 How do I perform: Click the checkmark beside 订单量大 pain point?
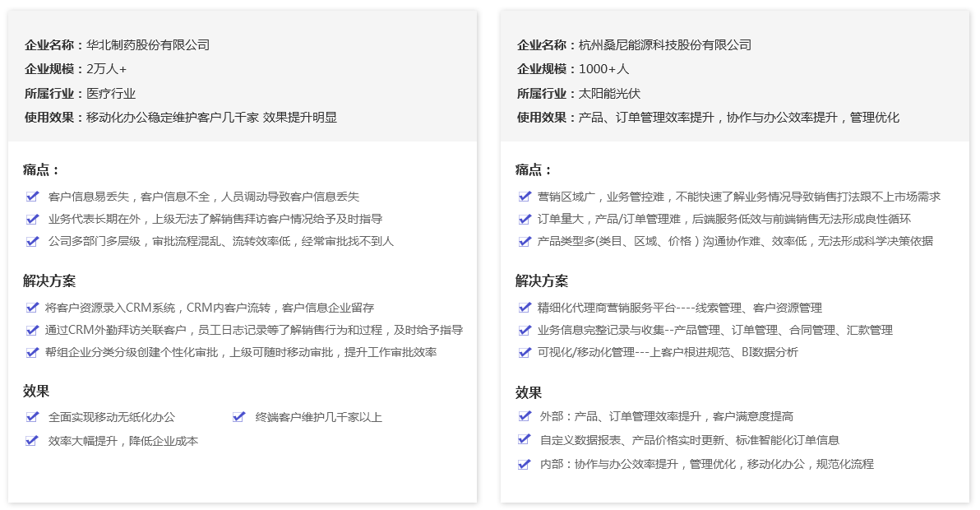(525, 219)
